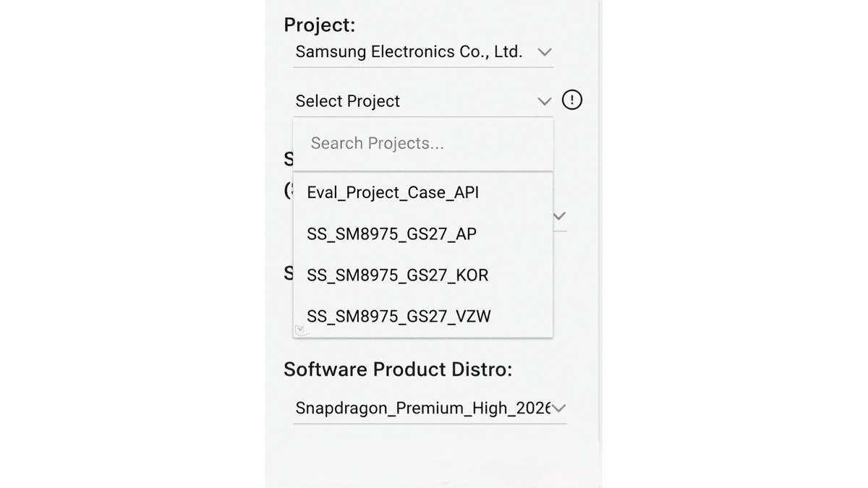This screenshot has height=488, width=868.
Task: Select Eval_Project_Case_API from the list
Action: [423, 192]
